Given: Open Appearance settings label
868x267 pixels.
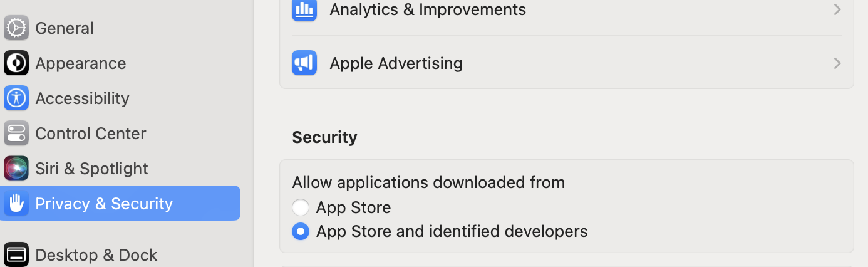Looking at the screenshot, I should tap(81, 63).
